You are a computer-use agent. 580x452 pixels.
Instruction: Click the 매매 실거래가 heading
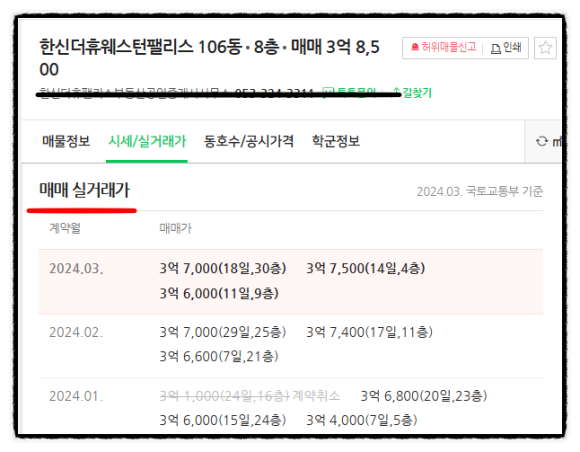click(x=84, y=190)
